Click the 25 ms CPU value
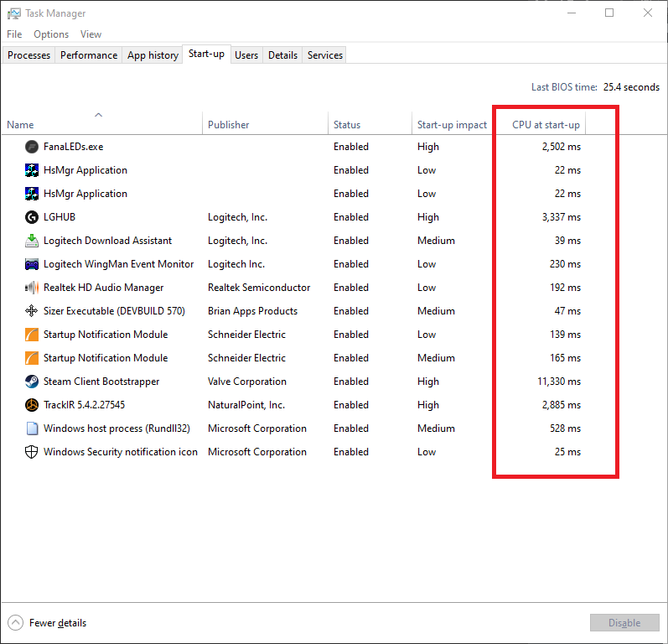This screenshot has width=668, height=644. click(567, 452)
